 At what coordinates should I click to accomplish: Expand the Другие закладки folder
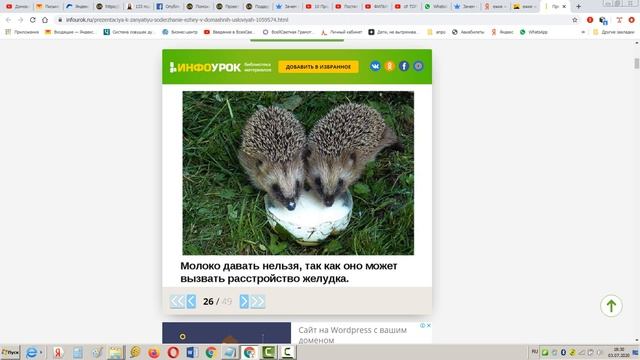tap(613, 32)
